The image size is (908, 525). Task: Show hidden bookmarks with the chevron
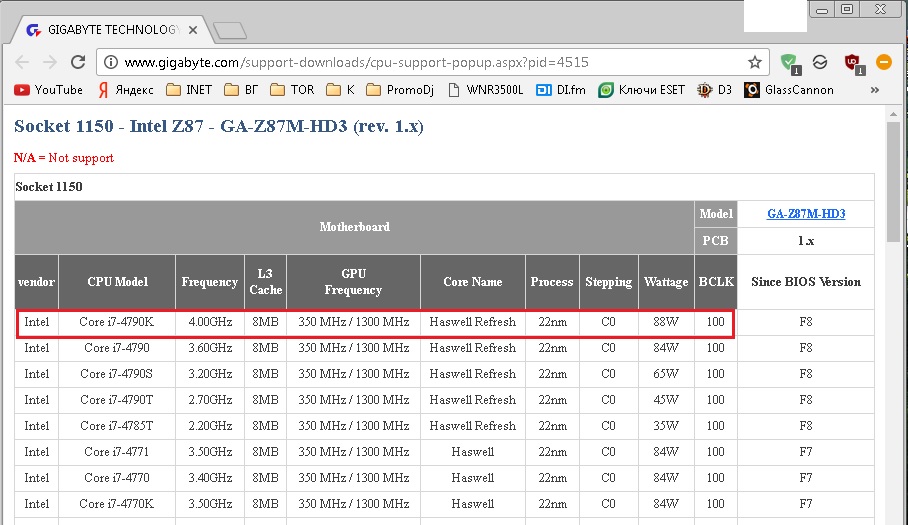point(875,90)
